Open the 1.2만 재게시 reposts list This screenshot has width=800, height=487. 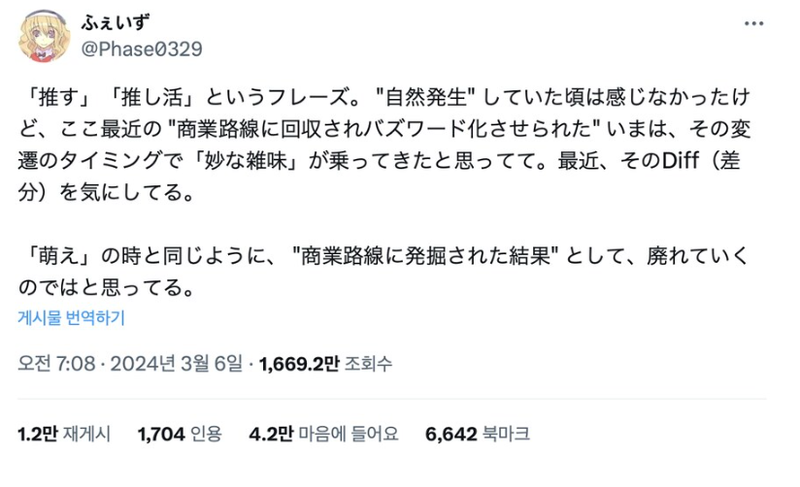coord(64,433)
